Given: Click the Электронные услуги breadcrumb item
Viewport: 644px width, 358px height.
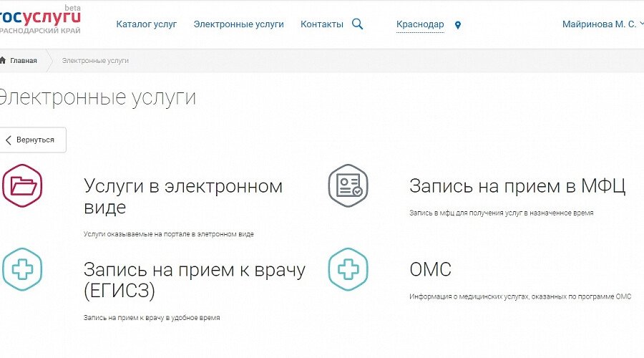Looking at the screenshot, I should coord(95,61).
